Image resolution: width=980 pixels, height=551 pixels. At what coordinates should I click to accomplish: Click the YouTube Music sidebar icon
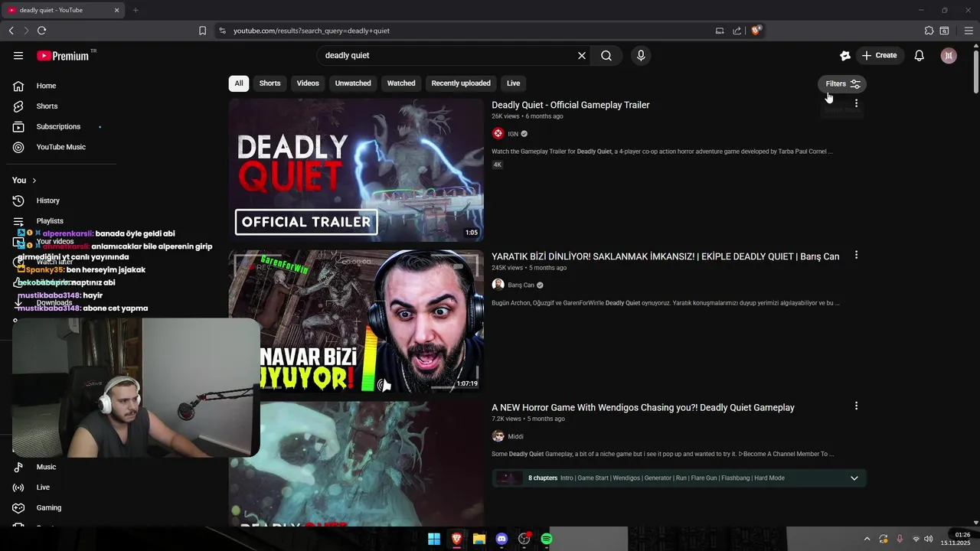(18, 147)
